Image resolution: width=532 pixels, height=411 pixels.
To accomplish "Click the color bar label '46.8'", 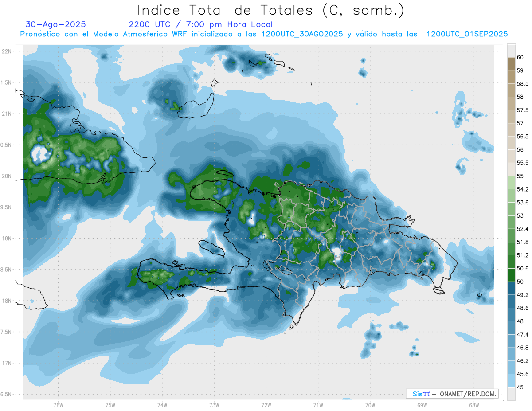I will [x=522, y=348].
